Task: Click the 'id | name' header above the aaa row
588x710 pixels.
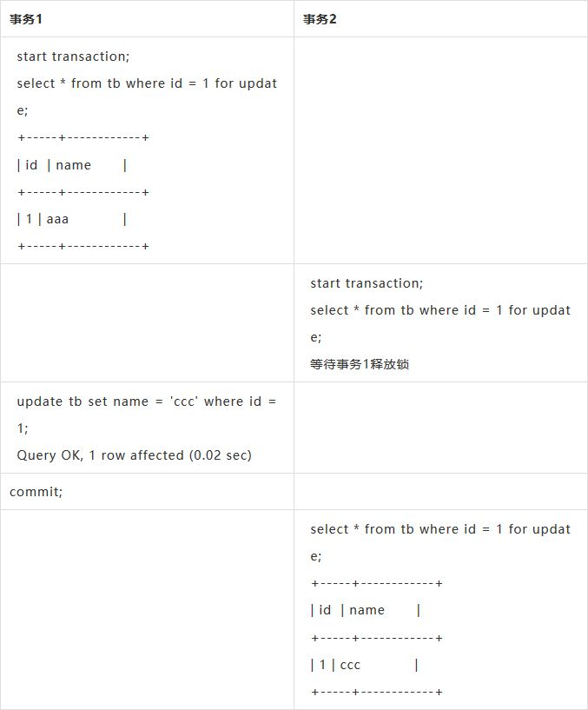Action: pos(71,165)
